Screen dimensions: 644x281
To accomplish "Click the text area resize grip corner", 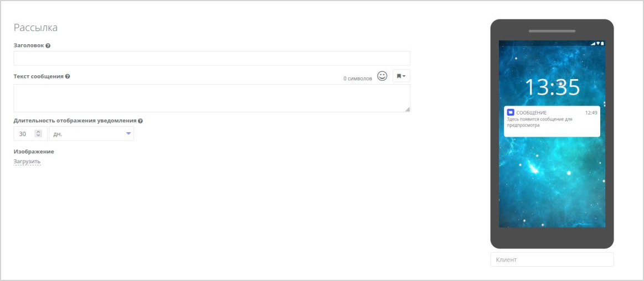I will click(408, 109).
